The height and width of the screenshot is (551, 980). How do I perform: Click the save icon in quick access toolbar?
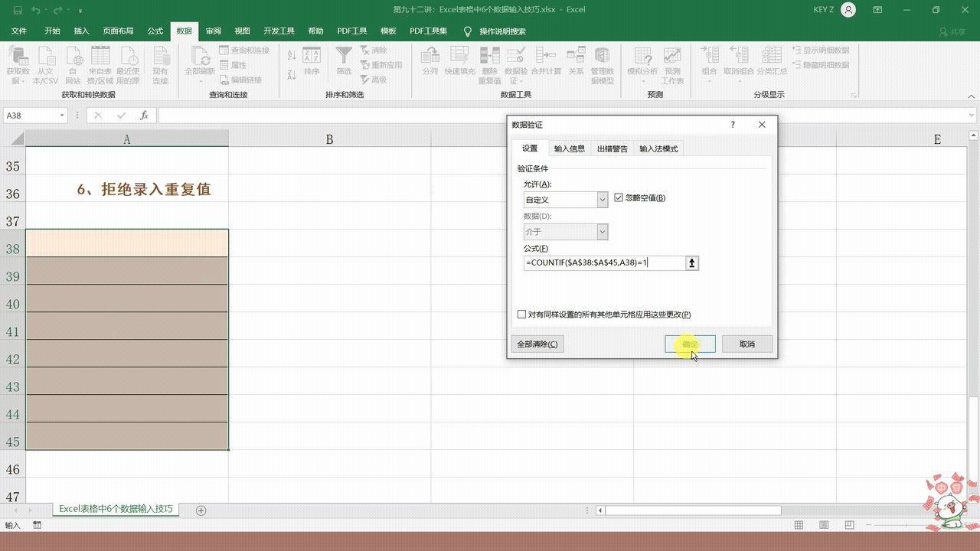[x=17, y=10]
